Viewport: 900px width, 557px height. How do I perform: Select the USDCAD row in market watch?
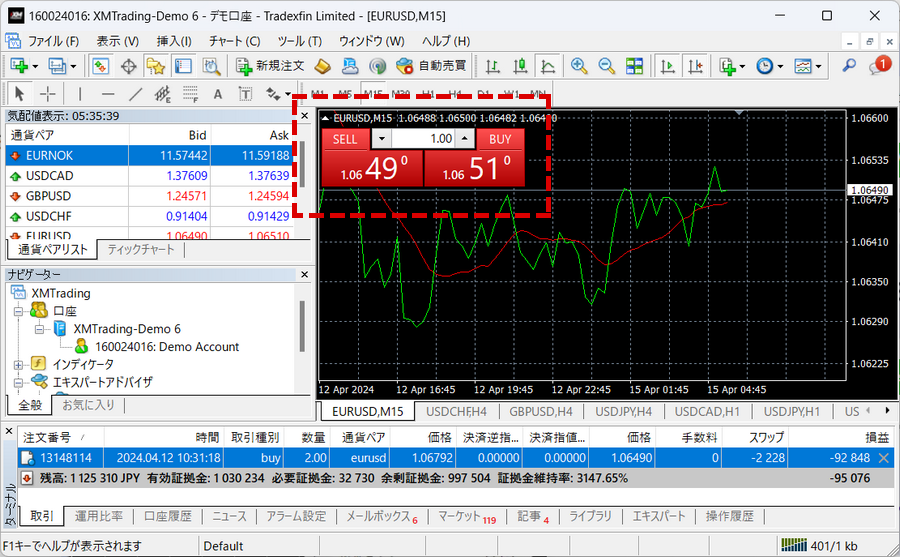pos(149,176)
